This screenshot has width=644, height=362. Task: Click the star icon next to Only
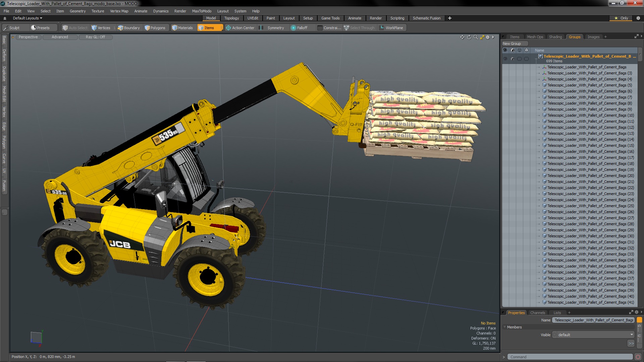pyautogui.click(x=616, y=18)
